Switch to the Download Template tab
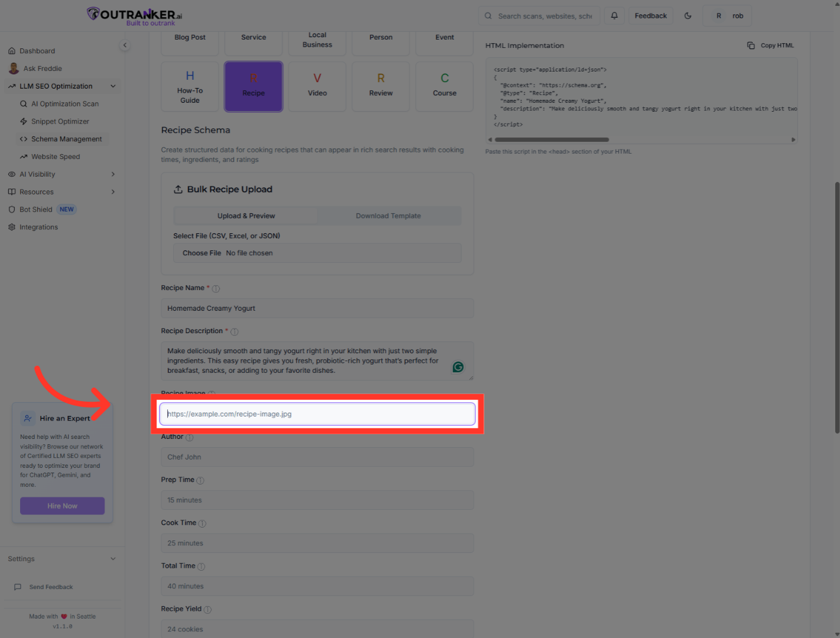Image resolution: width=840 pixels, height=638 pixels. [x=389, y=216]
